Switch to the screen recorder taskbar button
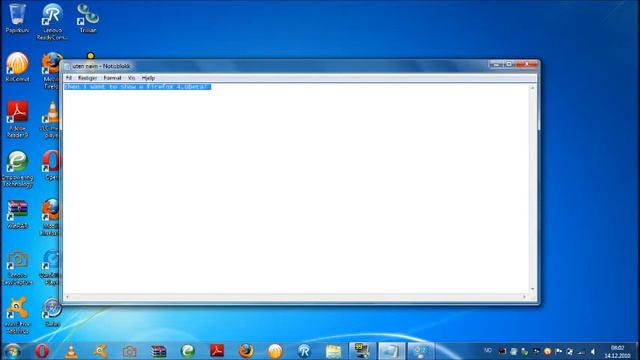This screenshot has width=640, height=360. pos(362,351)
